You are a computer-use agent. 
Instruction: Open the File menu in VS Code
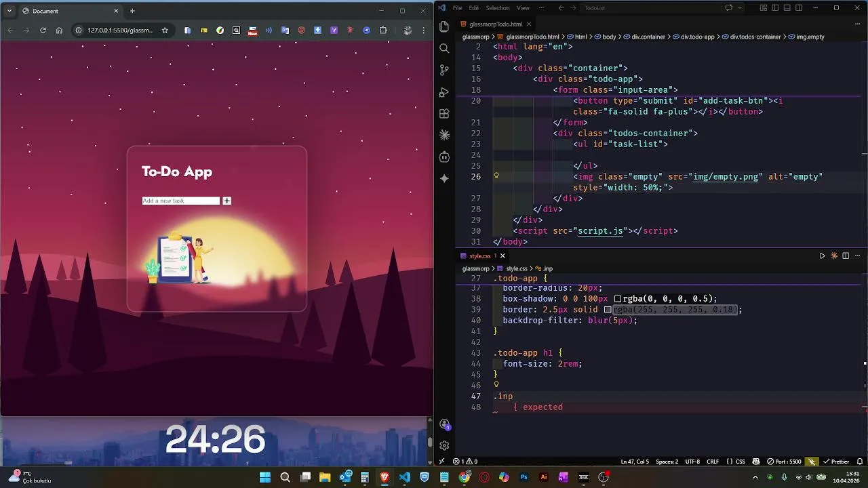(x=458, y=8)
